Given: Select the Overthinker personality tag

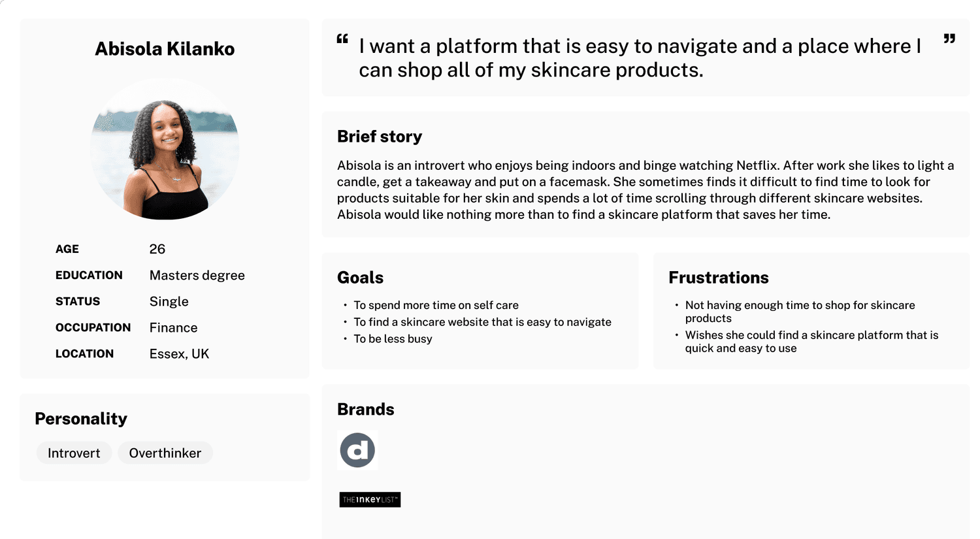Looking at the screenshot, I should coord(165,453).
